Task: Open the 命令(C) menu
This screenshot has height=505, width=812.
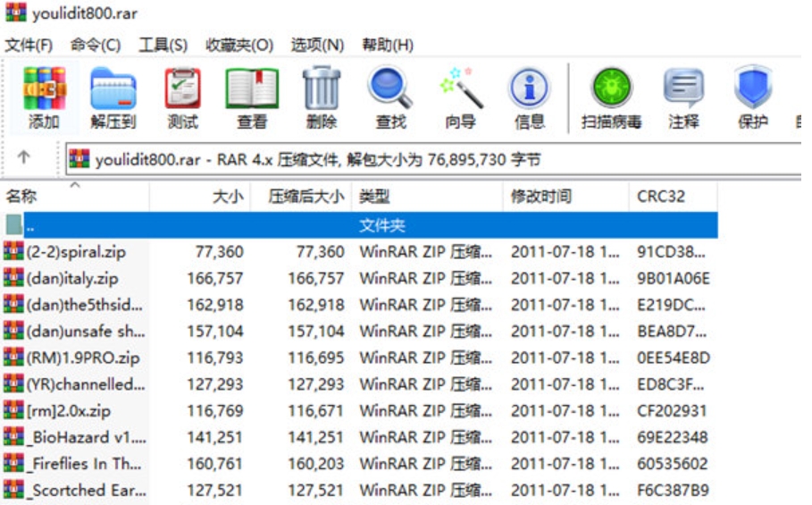Action: point(96,45)
